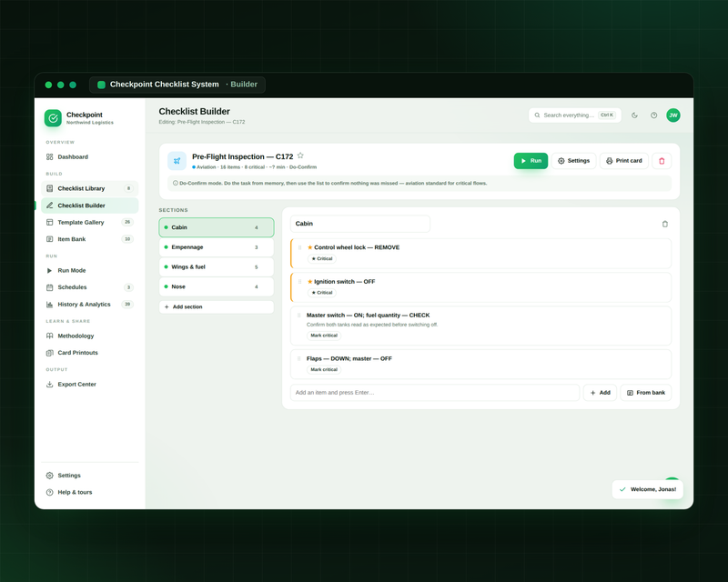Favorite checklist with the star icon

(300, 156)
